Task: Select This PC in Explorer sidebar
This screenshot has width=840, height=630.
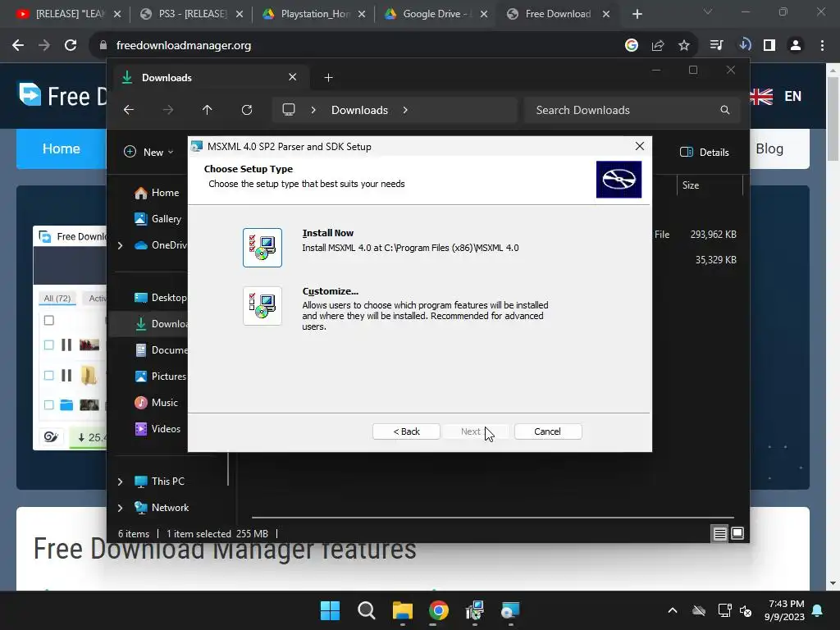Action: point(159,482)
